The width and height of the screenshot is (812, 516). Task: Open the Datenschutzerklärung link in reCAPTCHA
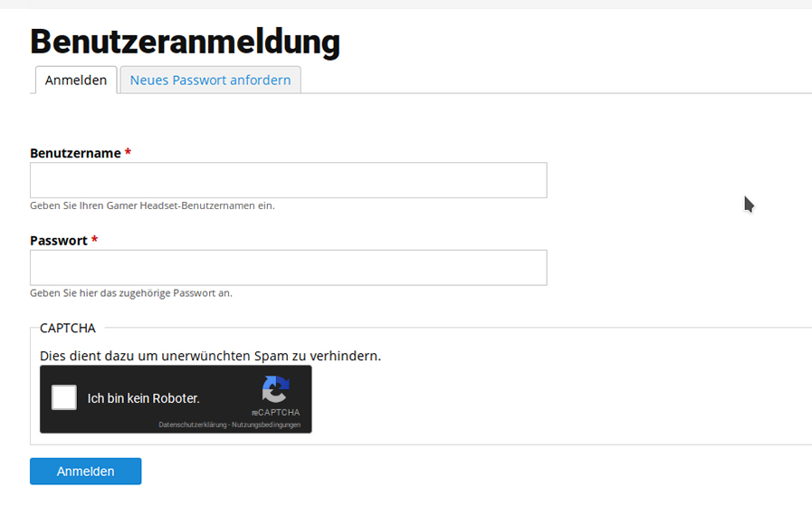193,425
